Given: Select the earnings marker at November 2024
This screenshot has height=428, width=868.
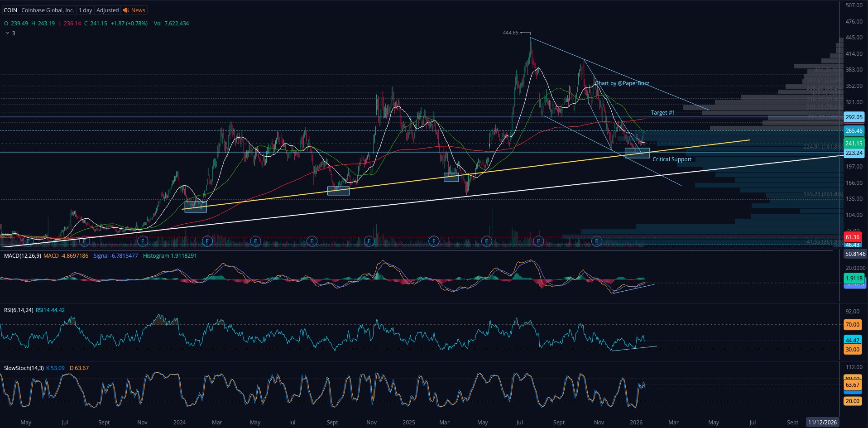Looking at the screenshot, I should (369, 241).
